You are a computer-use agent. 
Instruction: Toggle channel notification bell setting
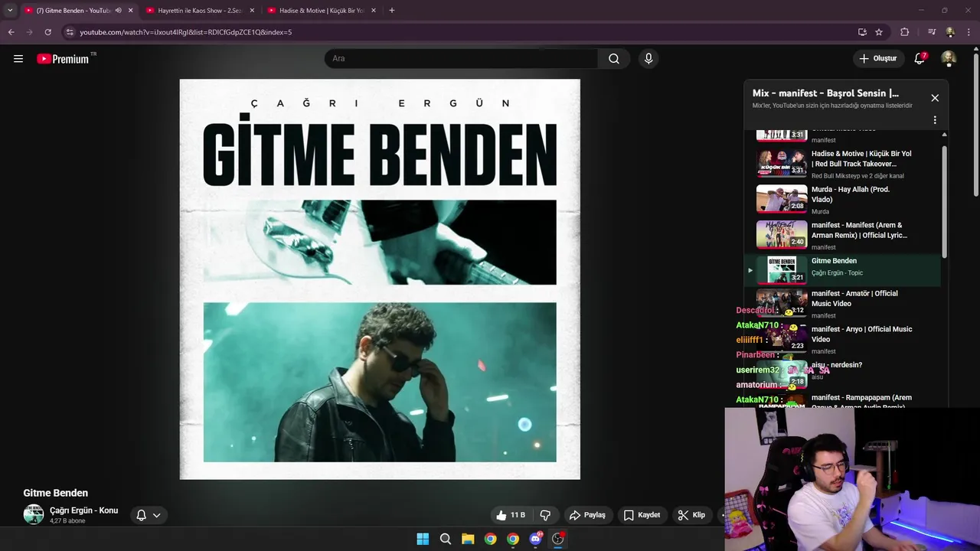(x=141, y=515)
